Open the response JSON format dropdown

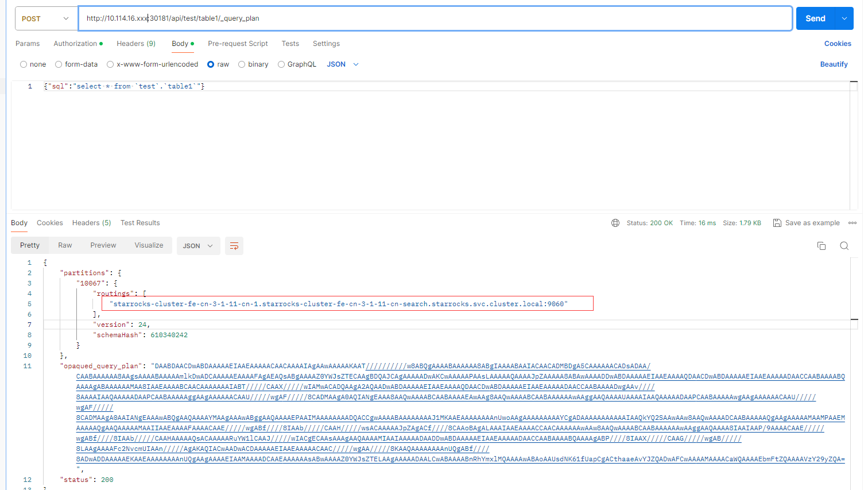[197, 246]
